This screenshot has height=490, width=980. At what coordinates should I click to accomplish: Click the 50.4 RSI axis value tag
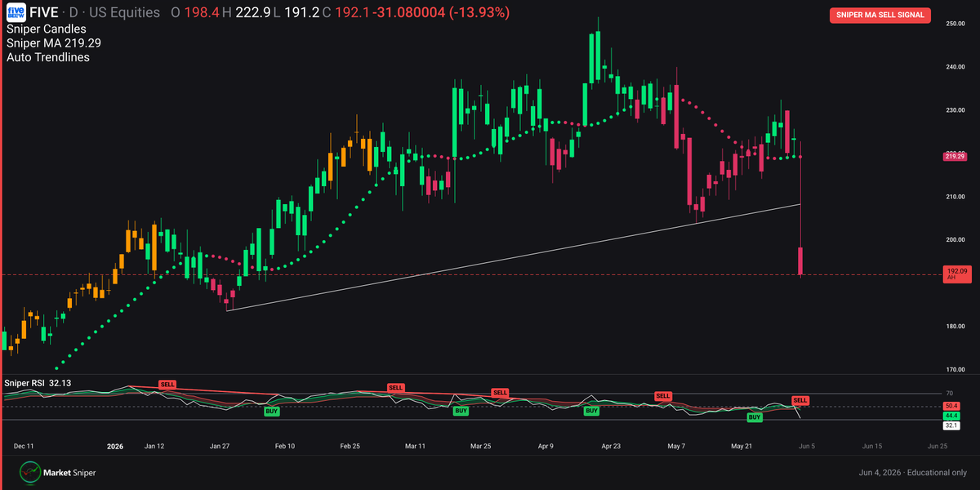coord(950,405)
